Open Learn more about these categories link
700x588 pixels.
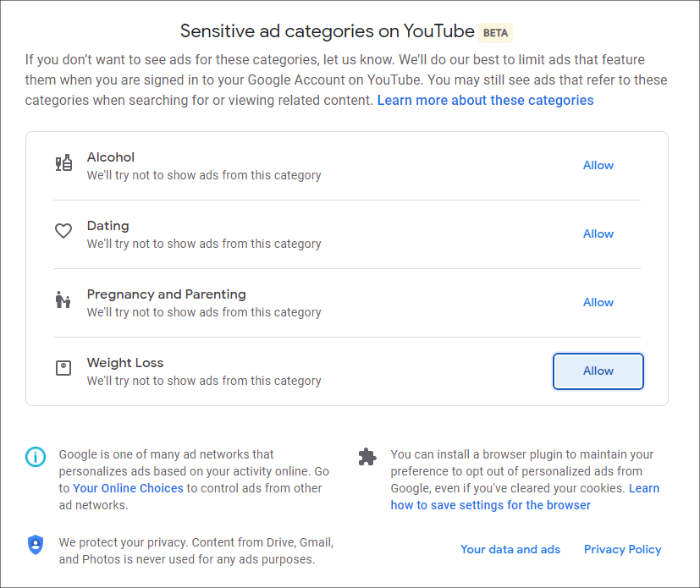coord(485,101)
